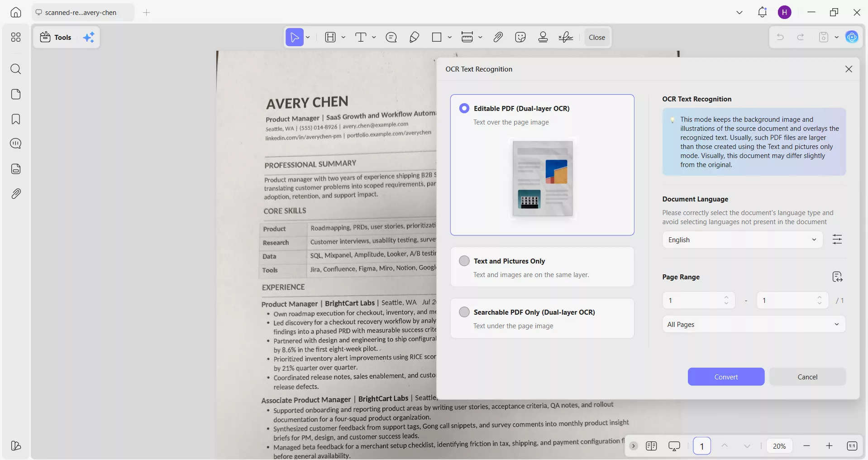Open the tab list dropdown chevron
This screenshot has height=460, width=868.
[739, 12]
